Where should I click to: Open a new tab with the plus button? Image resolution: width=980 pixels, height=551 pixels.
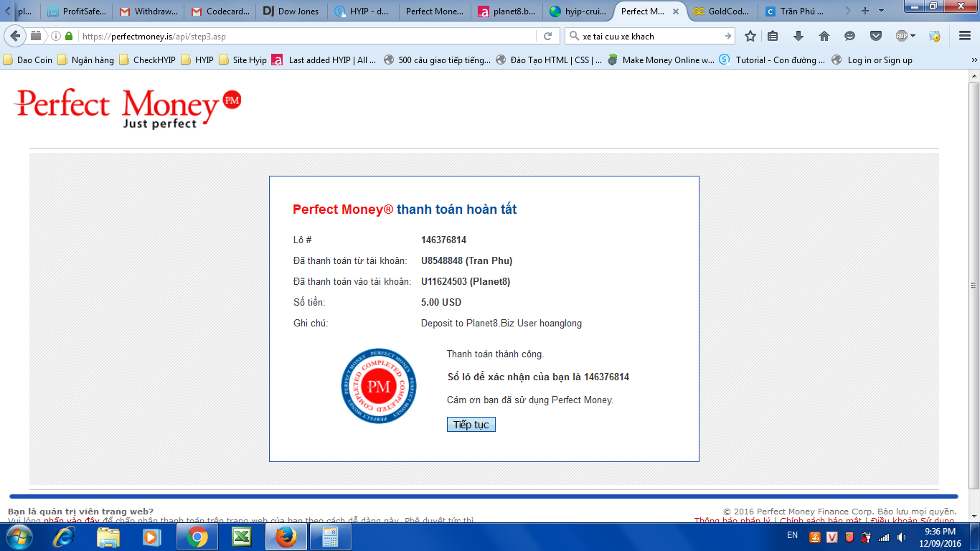pyautogui.click(x=864, y=11)
